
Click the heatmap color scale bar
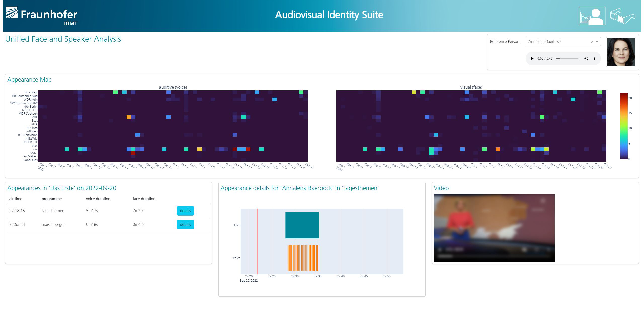pyautogui.click(x=624, y=126)
